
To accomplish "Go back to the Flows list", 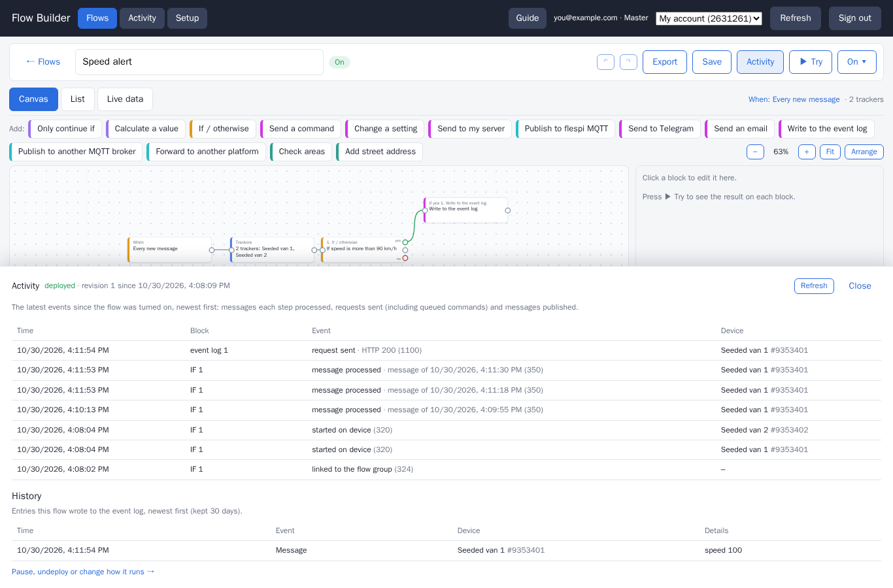I will click(43, 62).
